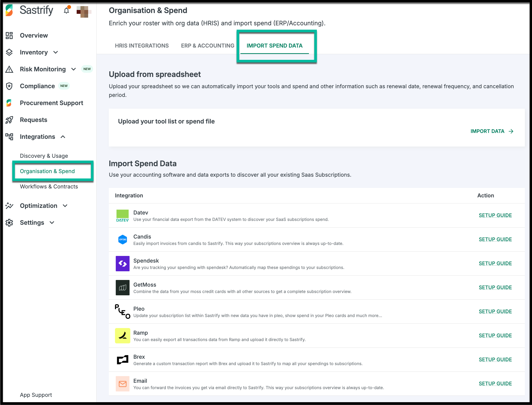Click the Procurement Support icon

[x=9, y=103]
